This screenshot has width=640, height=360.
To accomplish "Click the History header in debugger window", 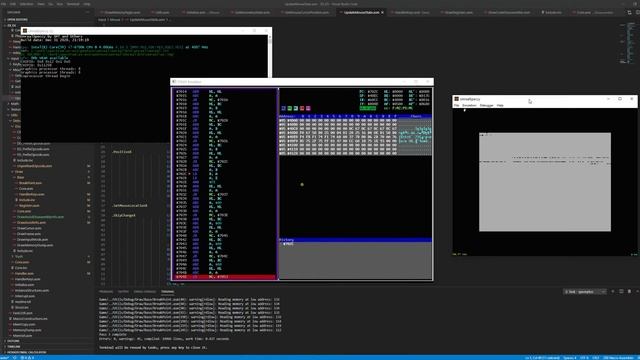I will coord(355,240).
